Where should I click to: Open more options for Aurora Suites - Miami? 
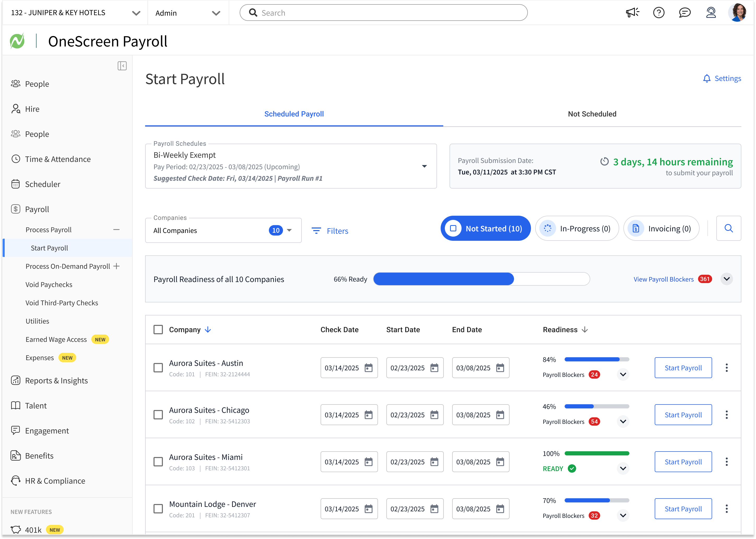[727, 462]
